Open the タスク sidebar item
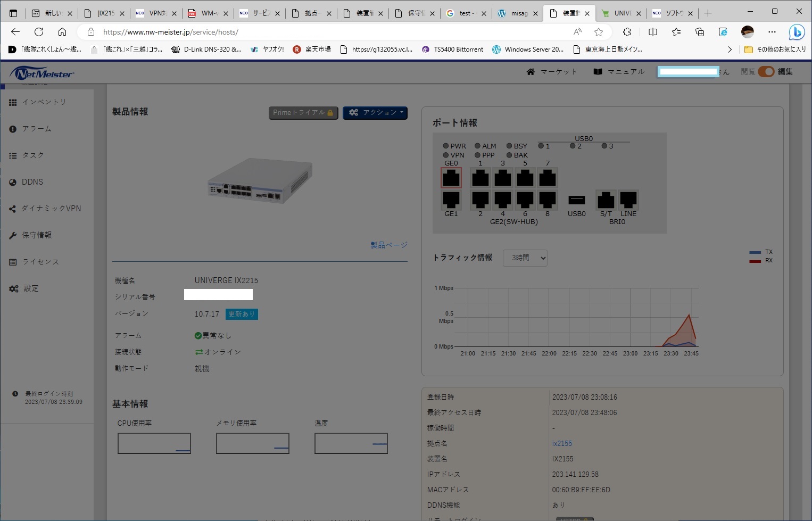This screenshot has width=812, height=521. (x=27, y=155)
